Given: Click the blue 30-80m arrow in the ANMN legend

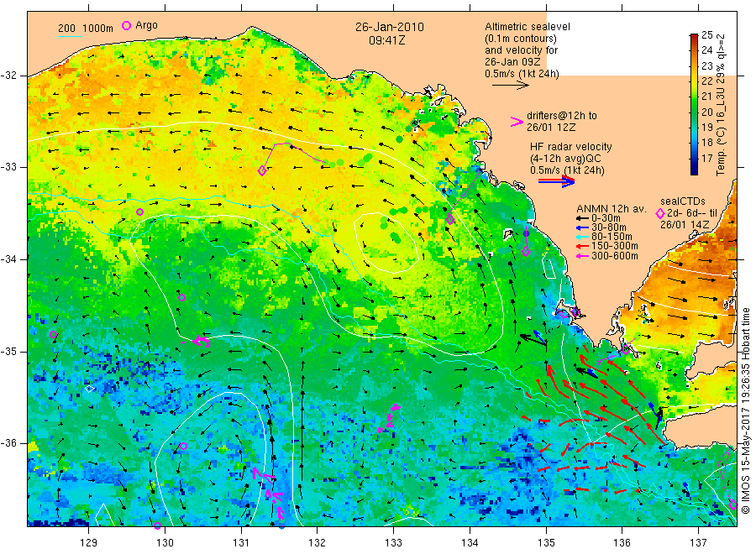Looking at the screenshot, I should point(582,227).
